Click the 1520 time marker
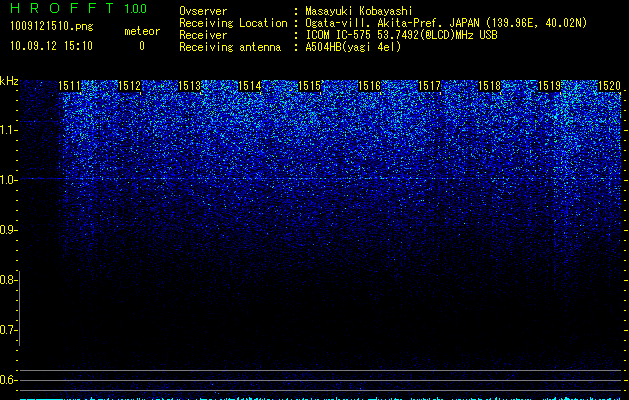Screen dimensions: 629x400 (609, 86)
